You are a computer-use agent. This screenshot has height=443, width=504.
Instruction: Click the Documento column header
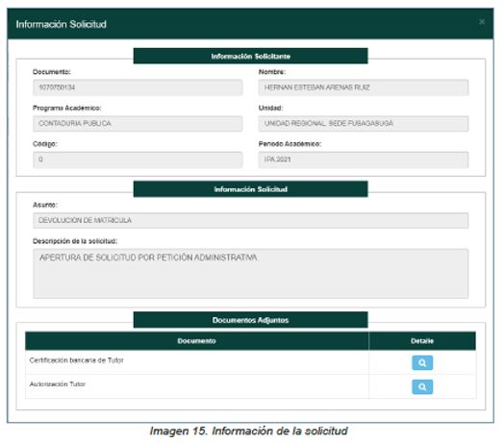click(197, 341)
